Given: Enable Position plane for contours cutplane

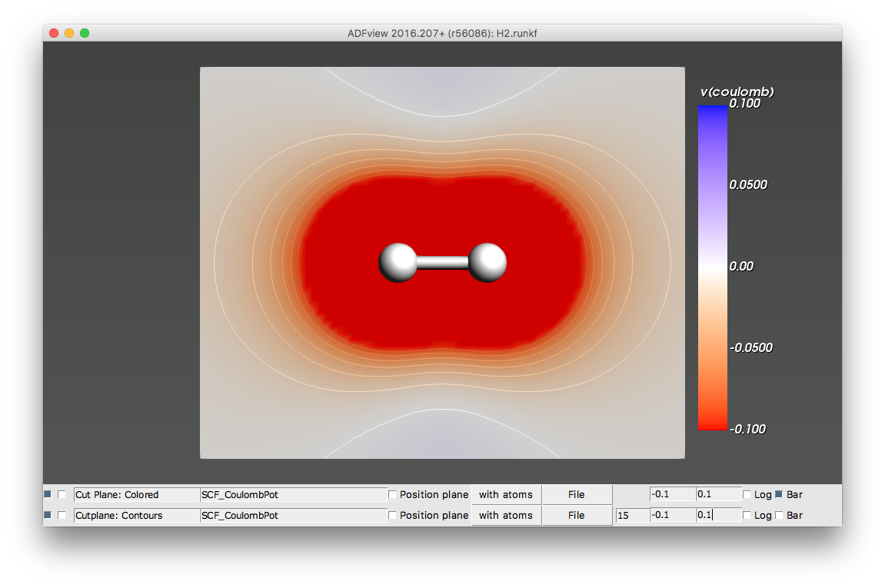Looking at the screenshot, I should tap(393, 515).
